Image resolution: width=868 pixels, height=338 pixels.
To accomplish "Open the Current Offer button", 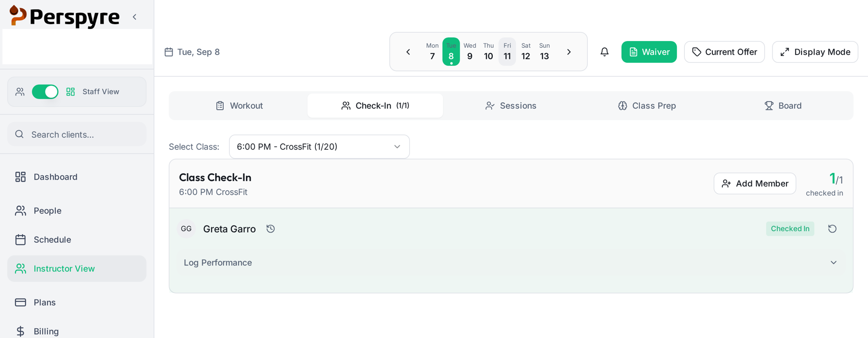I will pyautogui.click(x=724, y=52).
